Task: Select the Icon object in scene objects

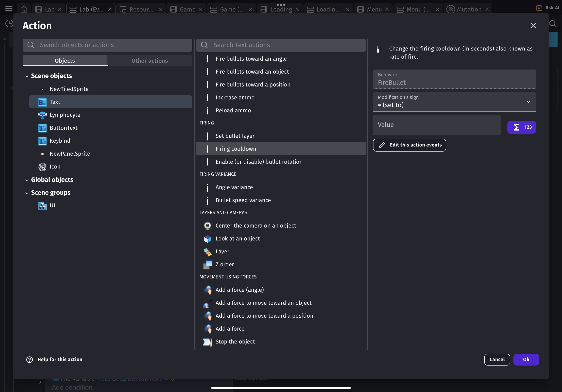Action: pyautogui.click(x=55, y=166)
